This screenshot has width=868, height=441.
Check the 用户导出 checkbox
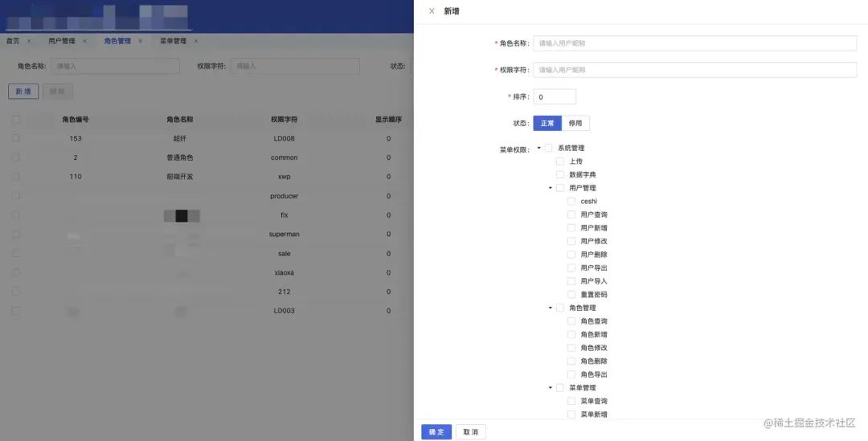point(571,267)
